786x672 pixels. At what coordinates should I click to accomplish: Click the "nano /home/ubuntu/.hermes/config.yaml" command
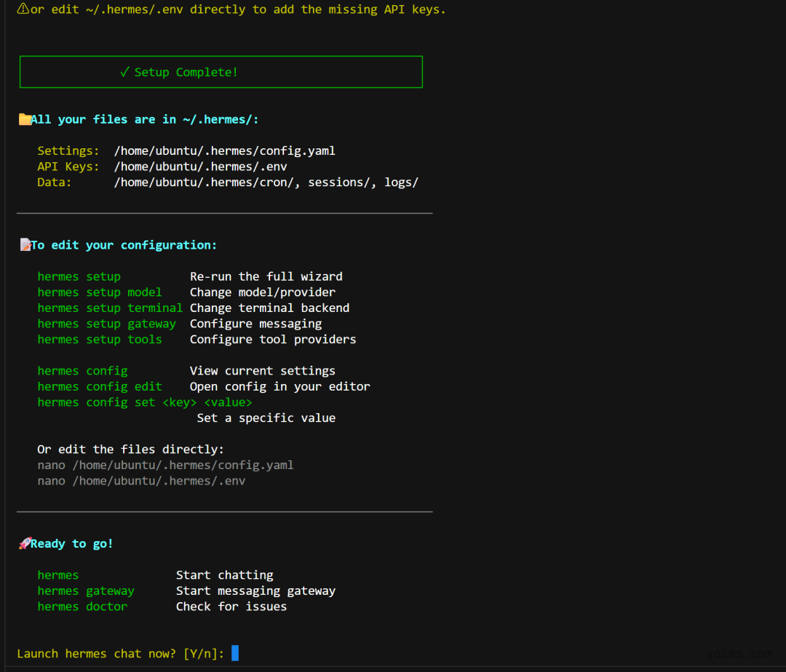click(x=165, y=465)
